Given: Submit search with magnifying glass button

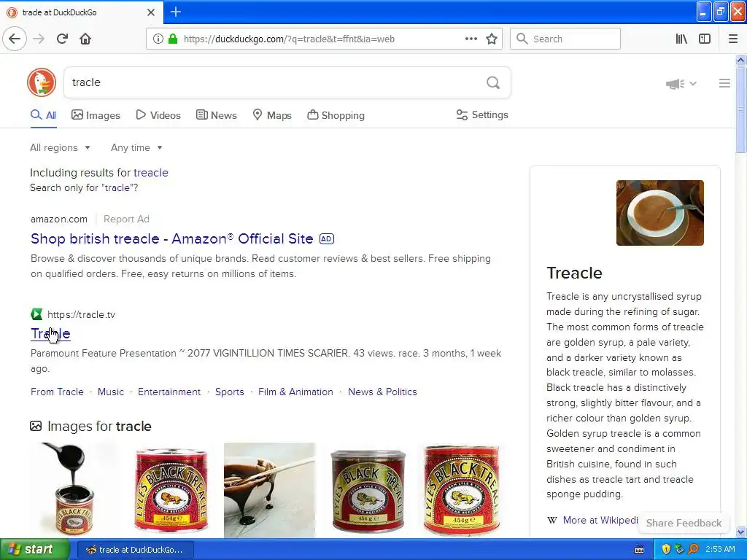Looking at the screenshot, I should [x=493, y=82].
